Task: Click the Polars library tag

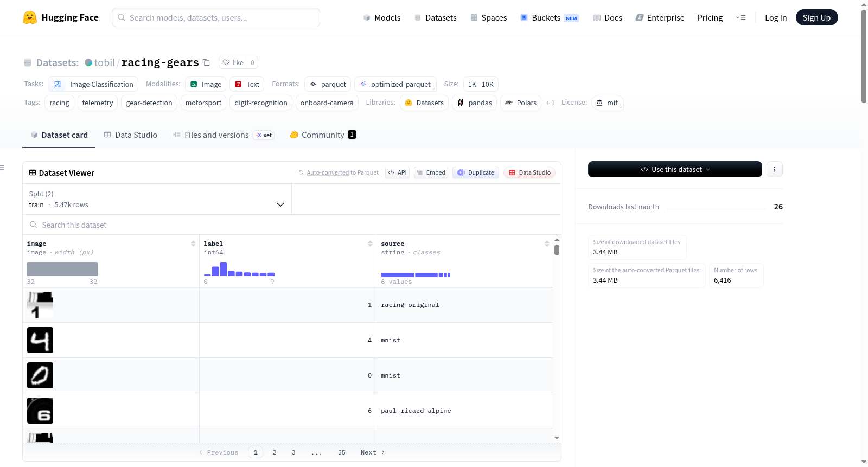Action: (521, 103)
